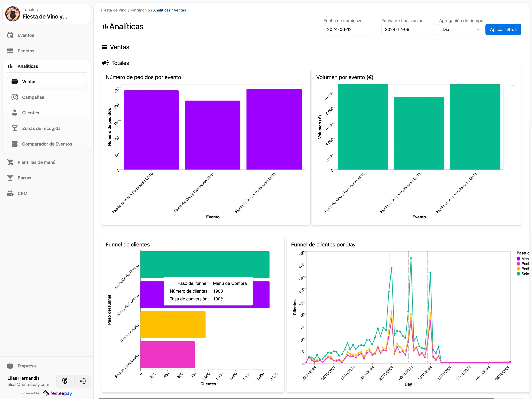The image size is (532, 399).
Task: Navigate to Analíticas via the breadcrumb
Action: (x=161, y=10)
